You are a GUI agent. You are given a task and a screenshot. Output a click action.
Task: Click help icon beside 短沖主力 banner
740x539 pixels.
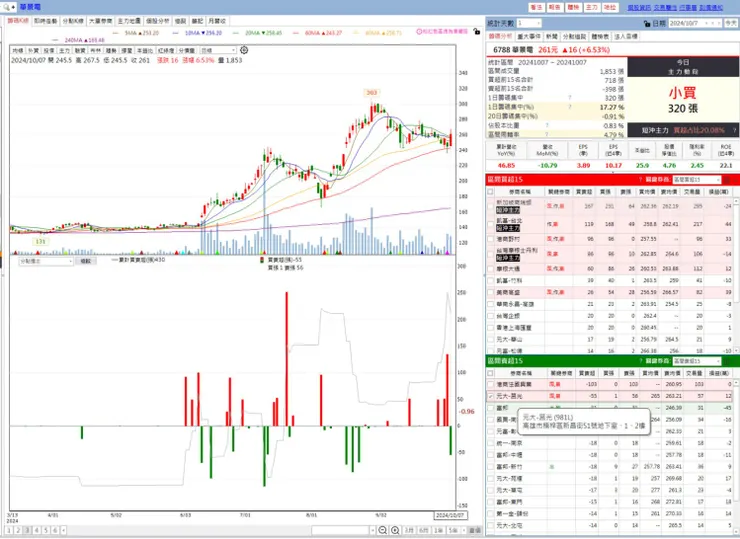pyautogui.click(x=734, y=130)
